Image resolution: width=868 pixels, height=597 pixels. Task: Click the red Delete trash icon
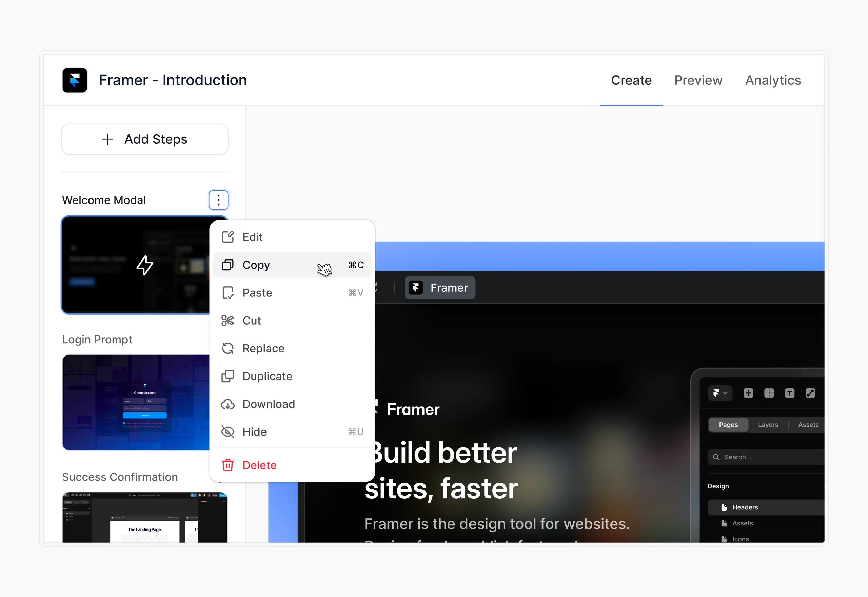[228, 465]
